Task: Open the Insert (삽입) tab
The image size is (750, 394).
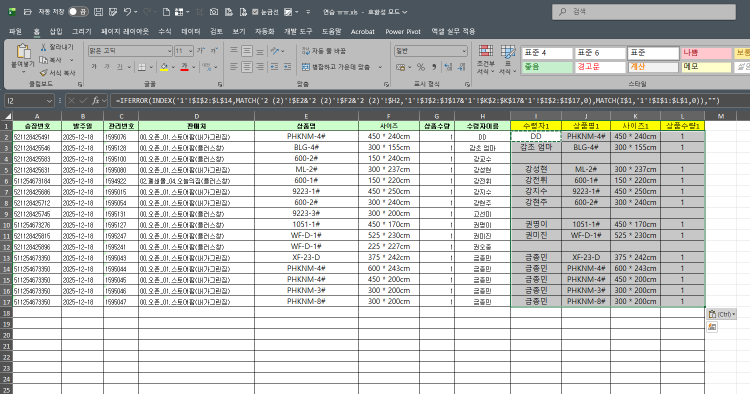Action: pos(56,31)
